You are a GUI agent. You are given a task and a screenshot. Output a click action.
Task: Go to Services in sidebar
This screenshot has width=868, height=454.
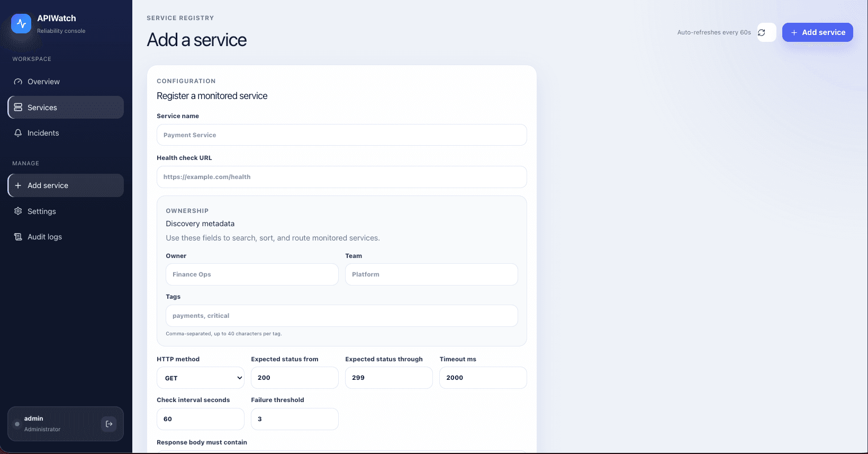pyautogui.click(x=66, y=108)
